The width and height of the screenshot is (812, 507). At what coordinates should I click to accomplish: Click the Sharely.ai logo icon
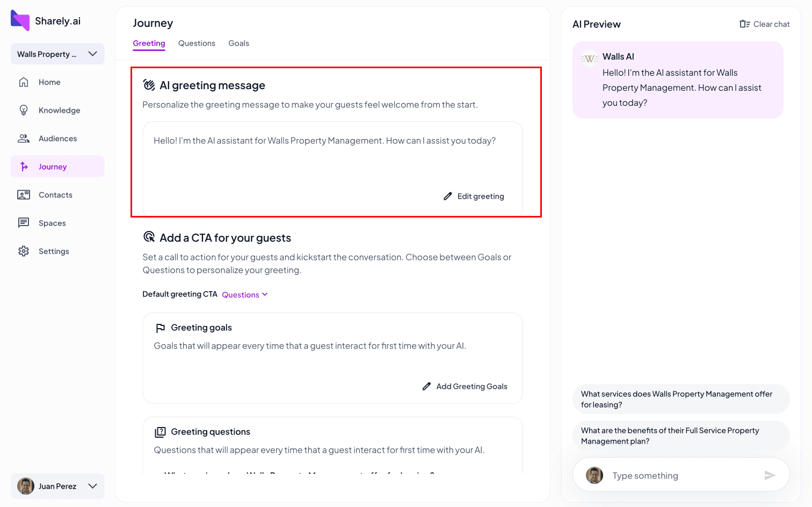click(x=20, y=20)
